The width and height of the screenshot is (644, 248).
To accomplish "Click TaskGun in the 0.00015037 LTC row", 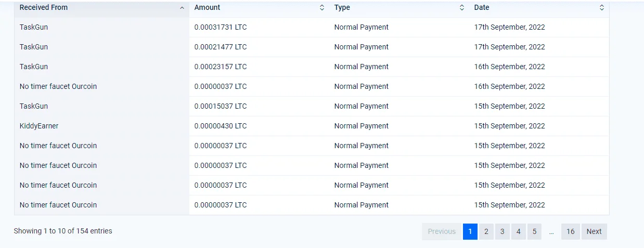I will tap(34, 106).
